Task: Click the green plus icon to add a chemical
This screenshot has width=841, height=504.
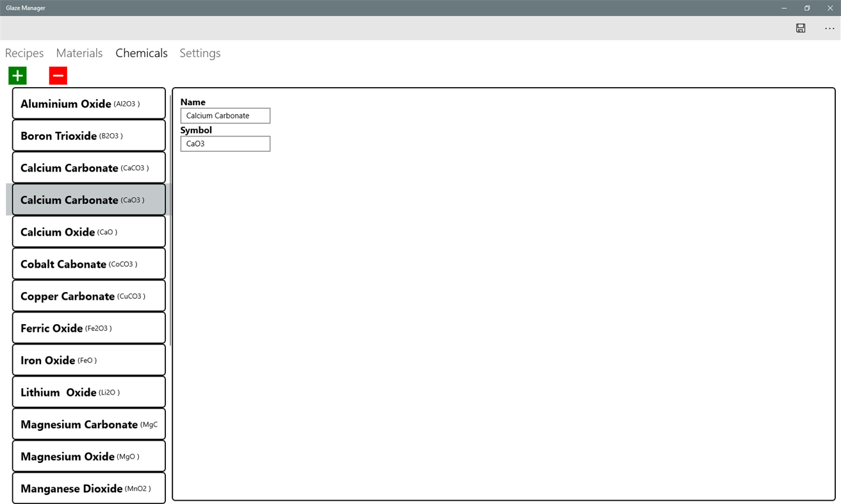Action: [17, 75]
